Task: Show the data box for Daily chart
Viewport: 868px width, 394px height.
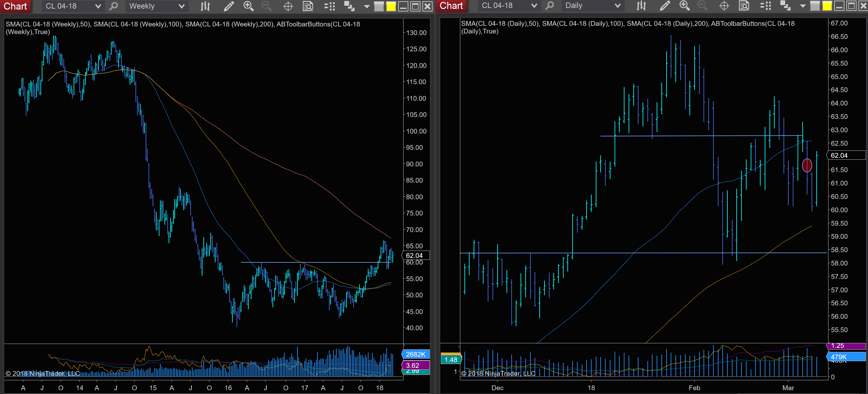Action: pos(744,5)
